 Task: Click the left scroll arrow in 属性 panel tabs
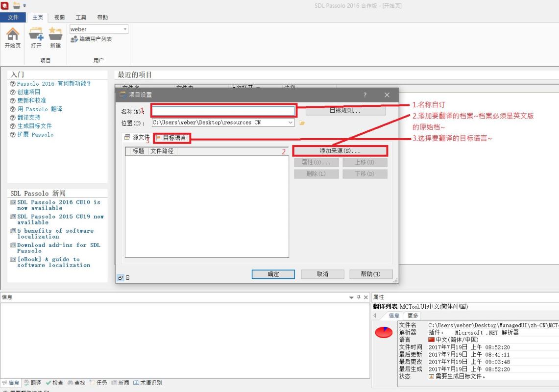[x=375, y=315]
